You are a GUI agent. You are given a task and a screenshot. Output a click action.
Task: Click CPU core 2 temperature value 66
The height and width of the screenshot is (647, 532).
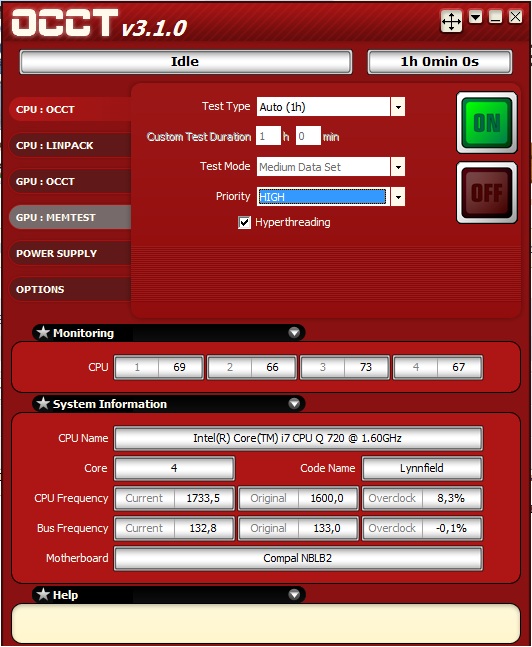click(x=272, y=367)
